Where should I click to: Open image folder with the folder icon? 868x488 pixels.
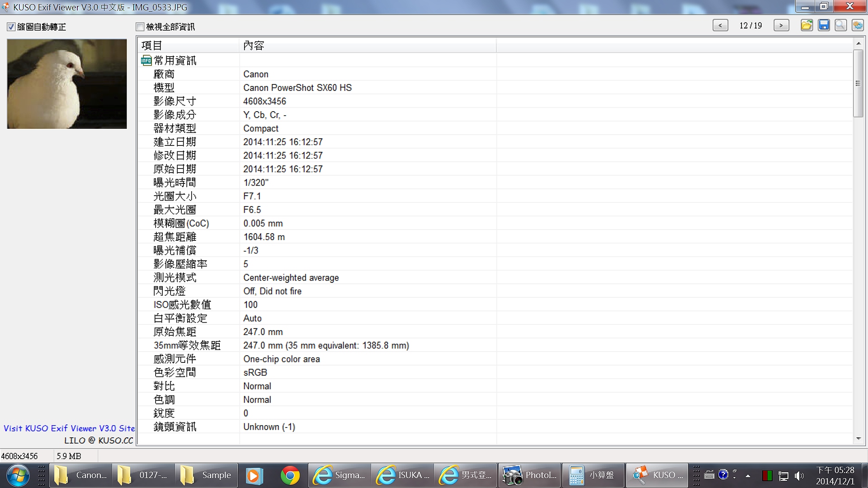pos(807,25)
